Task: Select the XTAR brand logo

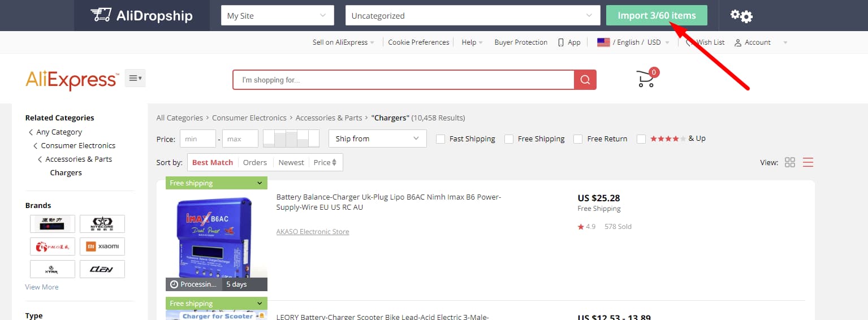Action: pos(53,269)
